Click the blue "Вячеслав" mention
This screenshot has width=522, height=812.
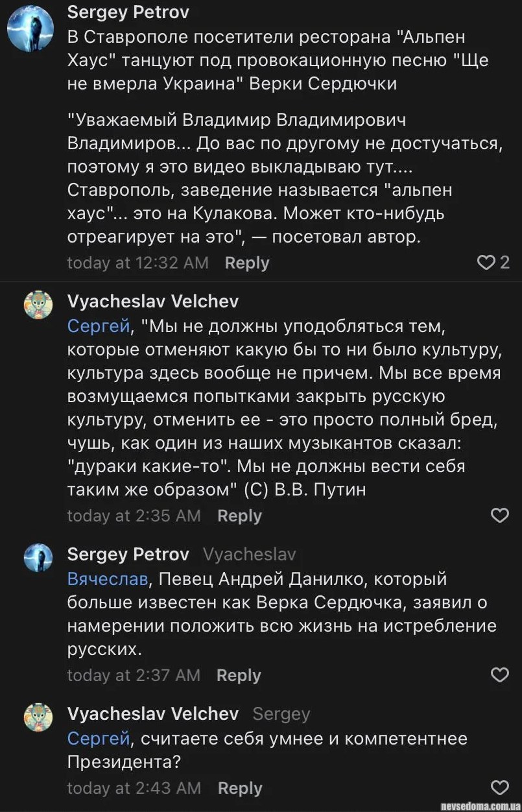coord(108,579)
